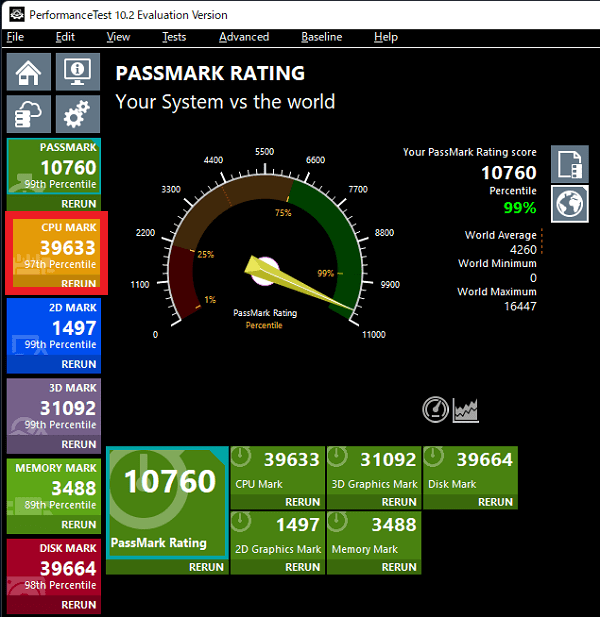
Task: Click the cloud baseline manager icon
Action: tap(29, 114)
